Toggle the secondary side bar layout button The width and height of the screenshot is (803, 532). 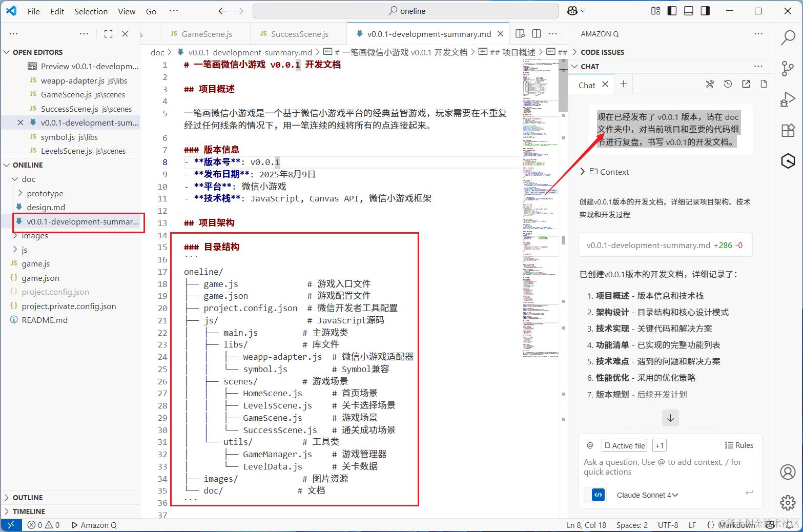(x=705, y=11)
